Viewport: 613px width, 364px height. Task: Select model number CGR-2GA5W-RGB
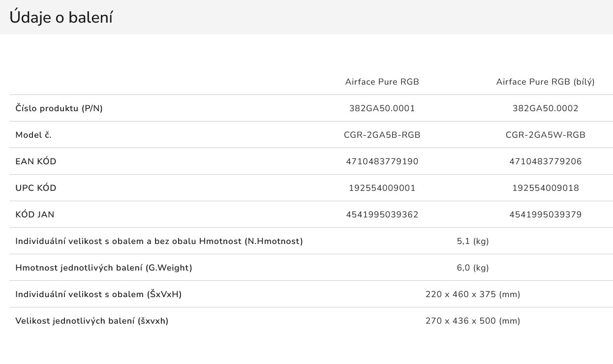coord(545,135)
